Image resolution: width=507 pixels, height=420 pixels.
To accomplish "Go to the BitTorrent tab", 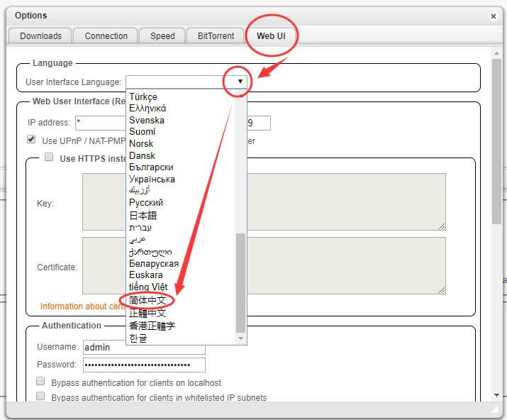I will click(x=215, y=36).
